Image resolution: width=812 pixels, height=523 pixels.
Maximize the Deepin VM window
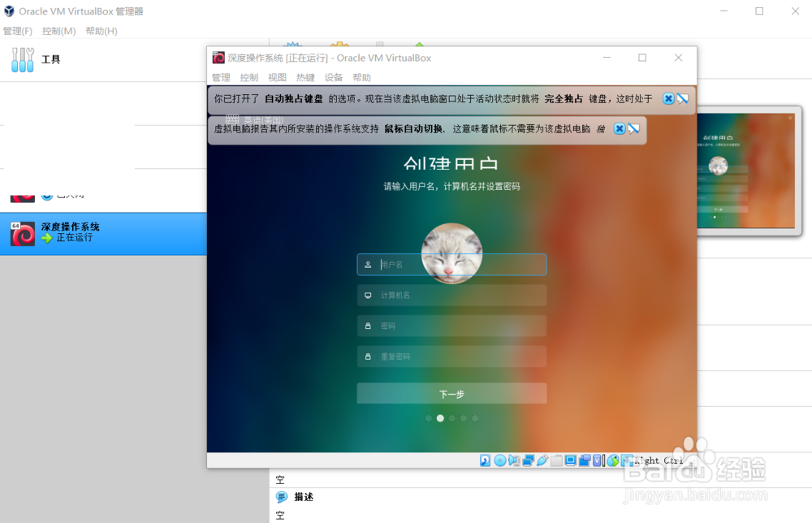(642, 58)
